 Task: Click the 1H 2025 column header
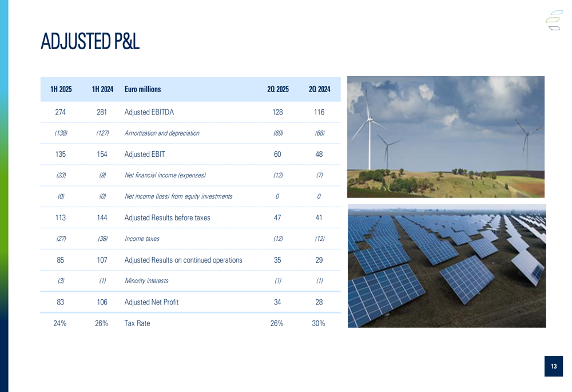click(61, 89)
